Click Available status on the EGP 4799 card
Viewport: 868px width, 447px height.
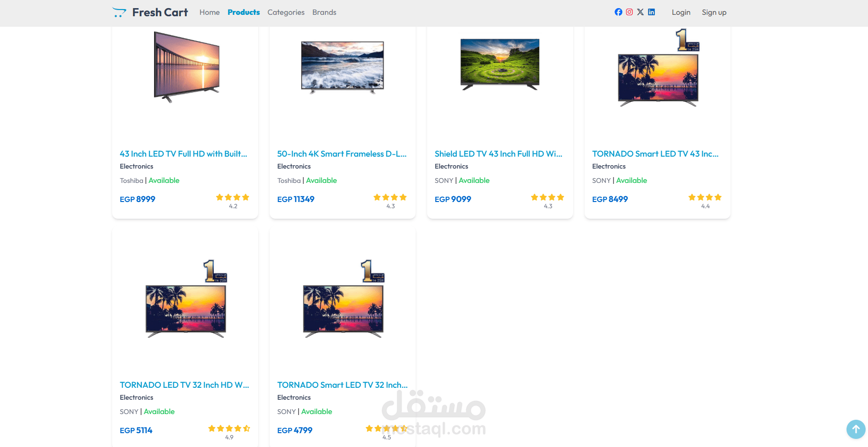point(317,412)
